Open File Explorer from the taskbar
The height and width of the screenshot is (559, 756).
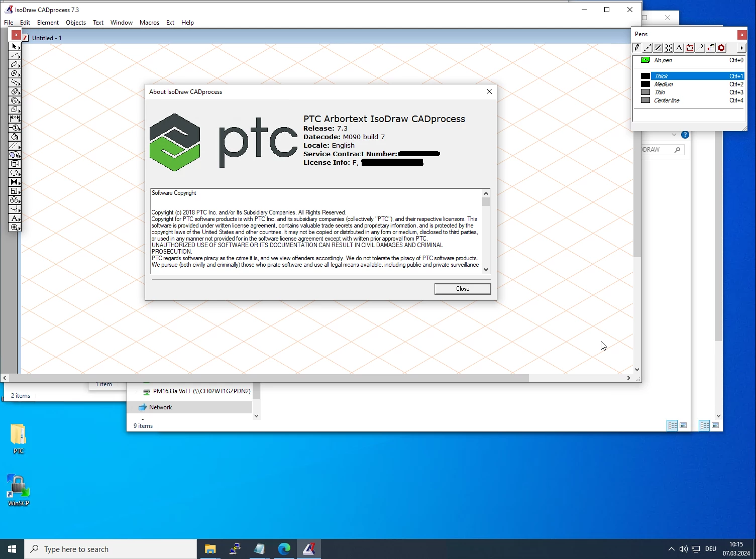(210, 549)
